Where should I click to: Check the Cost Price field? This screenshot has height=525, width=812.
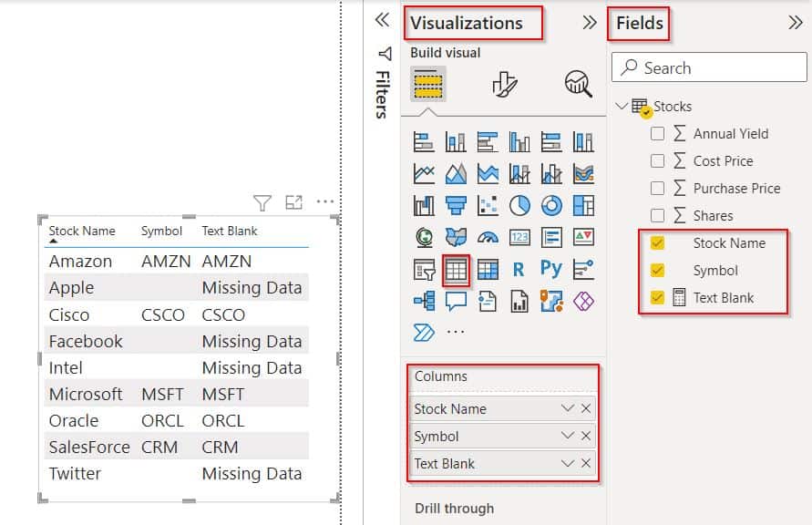[x=657, y=161]
